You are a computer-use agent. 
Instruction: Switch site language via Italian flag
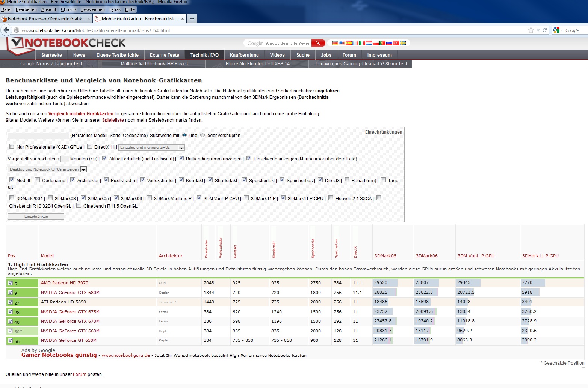[362, 43]
